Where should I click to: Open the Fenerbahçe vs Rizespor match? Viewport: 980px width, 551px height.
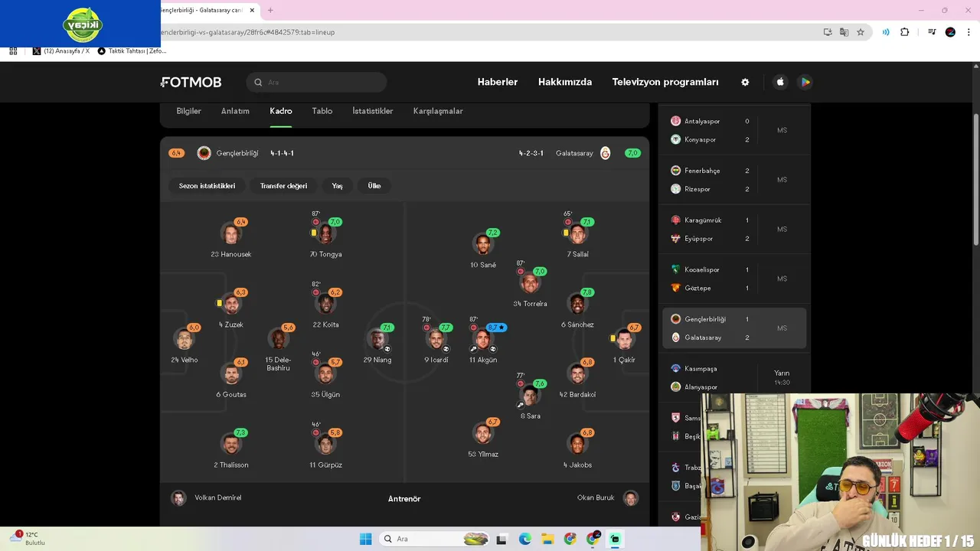click(734, 180)
